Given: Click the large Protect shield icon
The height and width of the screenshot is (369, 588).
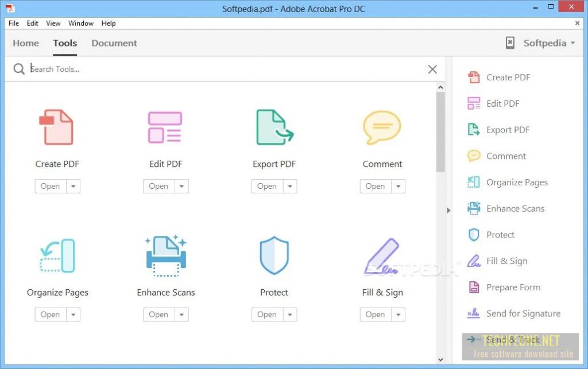Looking at the screenshot, I should (x=274, y=255).
